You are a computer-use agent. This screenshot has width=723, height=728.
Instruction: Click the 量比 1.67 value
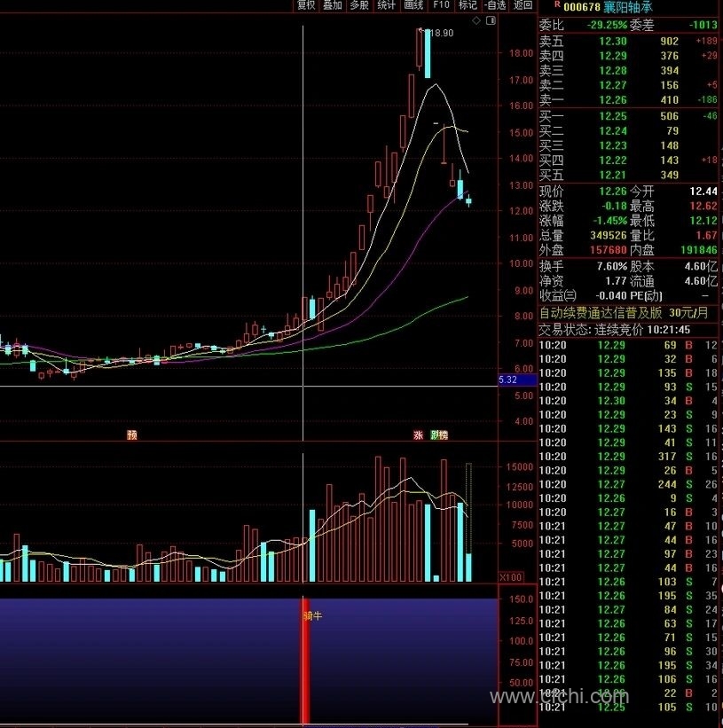(706, 235)
